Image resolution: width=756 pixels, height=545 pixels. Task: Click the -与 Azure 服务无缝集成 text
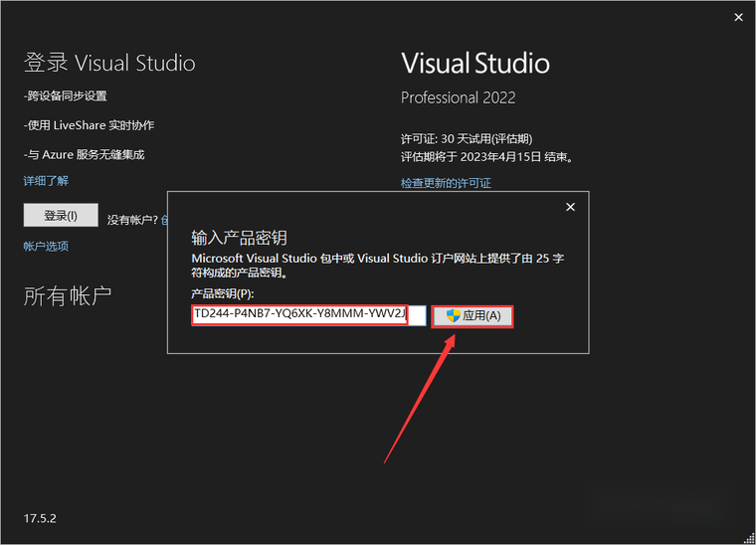[85, 155]
